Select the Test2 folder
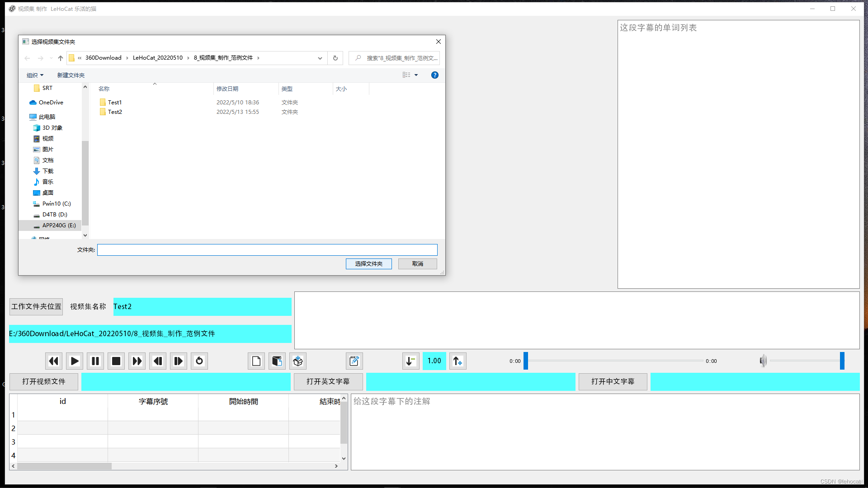The width and height of the screenshot is (868, 488). tap(115, 112)
